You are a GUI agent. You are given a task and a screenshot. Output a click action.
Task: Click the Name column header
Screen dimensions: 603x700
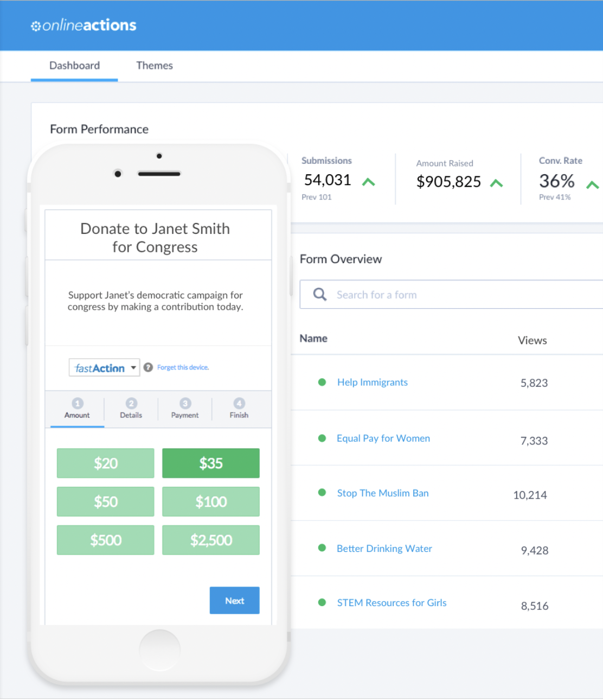click(x=313, y=338)
